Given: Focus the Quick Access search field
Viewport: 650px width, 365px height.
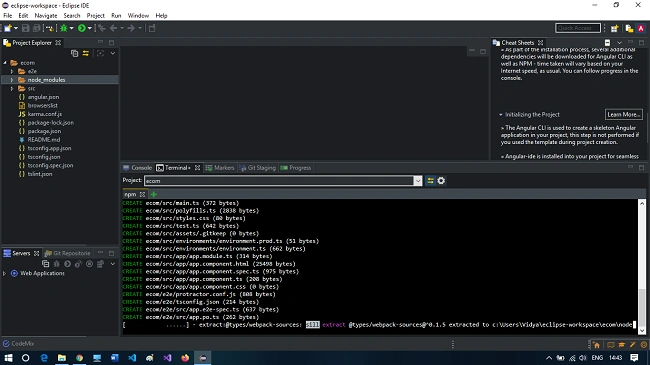Looking at the screenshot, I should click(577, 28).
